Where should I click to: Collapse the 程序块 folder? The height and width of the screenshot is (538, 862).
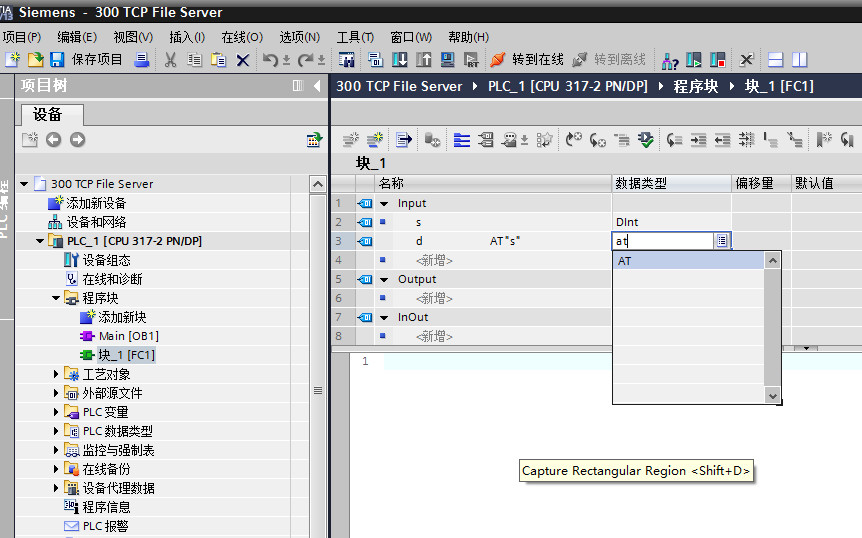tap(56, 298)
